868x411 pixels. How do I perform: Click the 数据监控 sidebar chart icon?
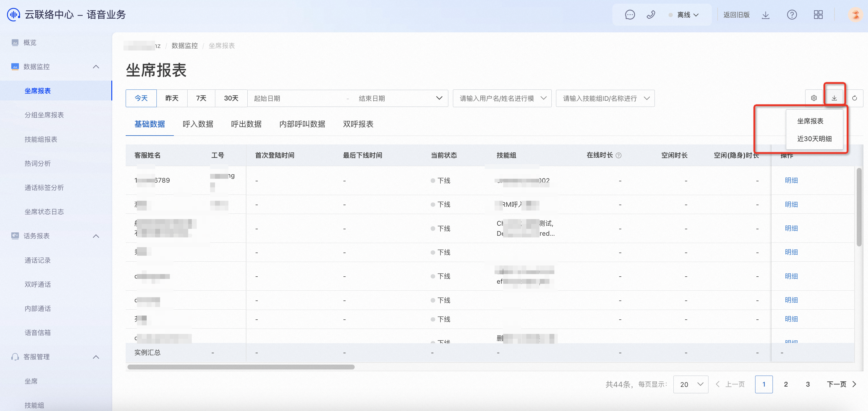click(15, 67)
